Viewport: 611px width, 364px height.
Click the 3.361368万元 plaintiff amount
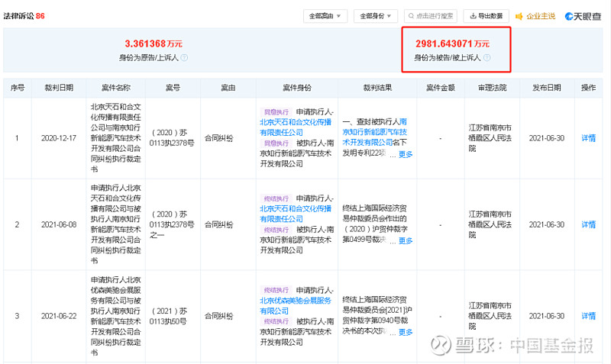point(154,43)
